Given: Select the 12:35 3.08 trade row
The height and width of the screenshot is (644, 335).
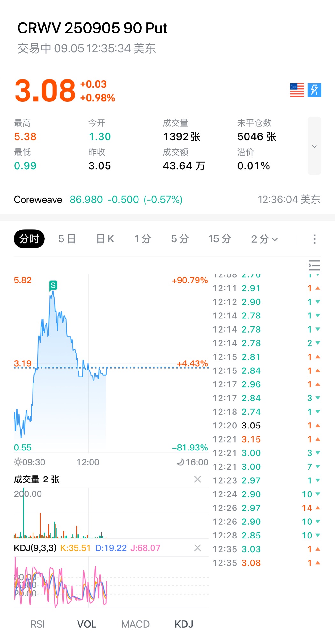Looking at the screenshot, I should click(x=266, y=563).
